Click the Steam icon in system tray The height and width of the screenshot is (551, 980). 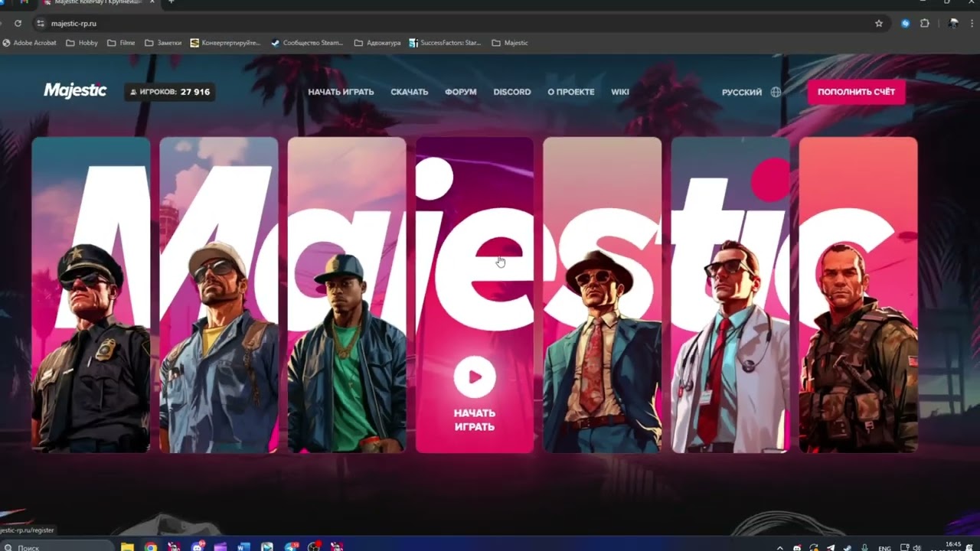click(848, 548)
